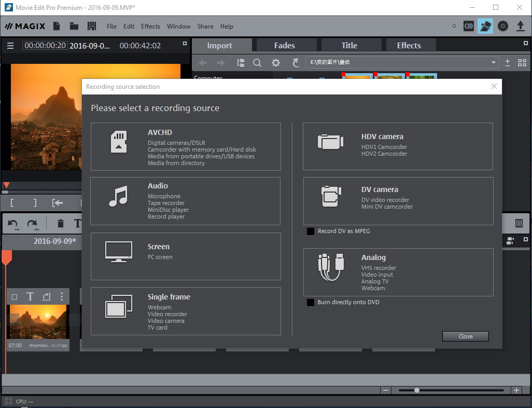Open the Help menu
The height and width of the screenshot is (408, 532).
tap(226, 26)
